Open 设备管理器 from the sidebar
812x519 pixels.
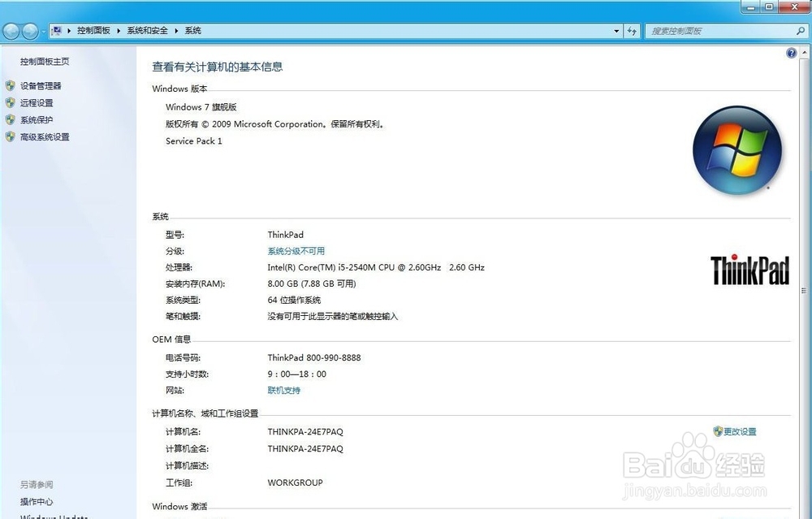pos(41,86)
